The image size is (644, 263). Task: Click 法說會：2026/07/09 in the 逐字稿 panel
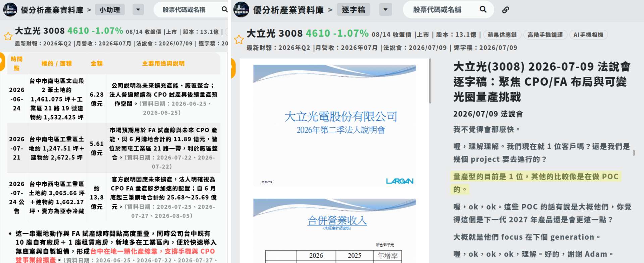(x=415, y=48)
